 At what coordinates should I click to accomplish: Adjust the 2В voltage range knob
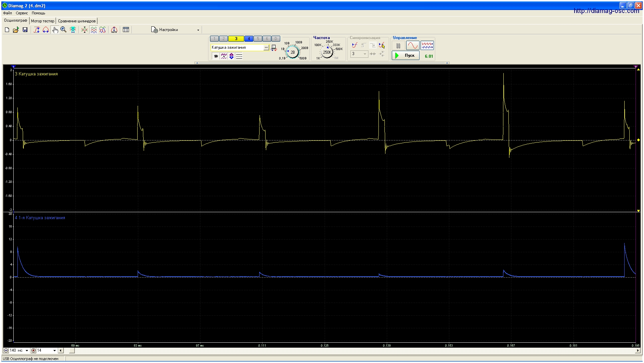coord(293,52)
